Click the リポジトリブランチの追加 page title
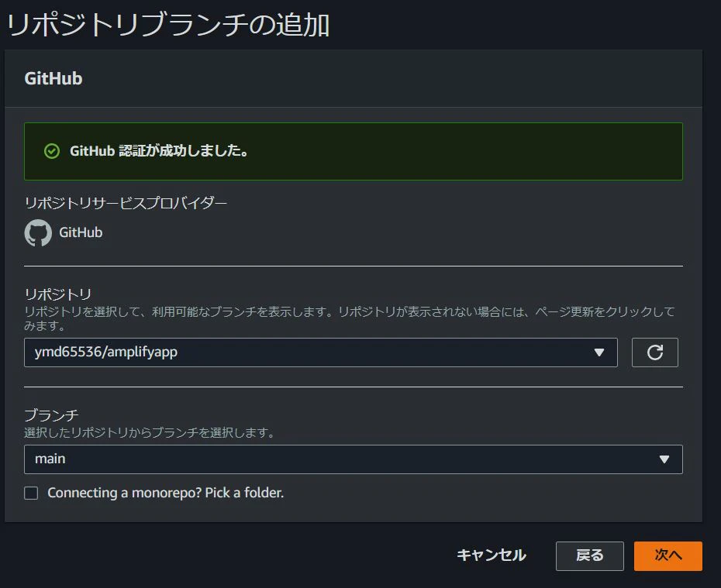 tap(168, 25)
